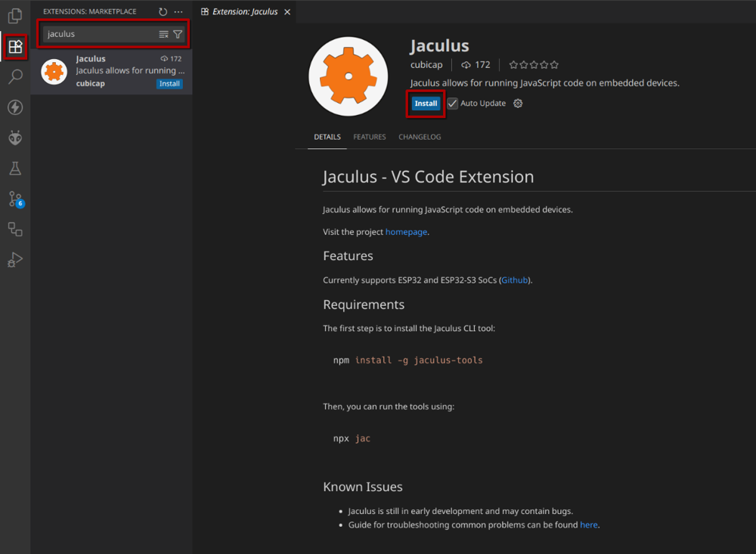Click the small Jaculus gear logo in list
This screenshot has width=756, height=554.
[x=54, y=72]
